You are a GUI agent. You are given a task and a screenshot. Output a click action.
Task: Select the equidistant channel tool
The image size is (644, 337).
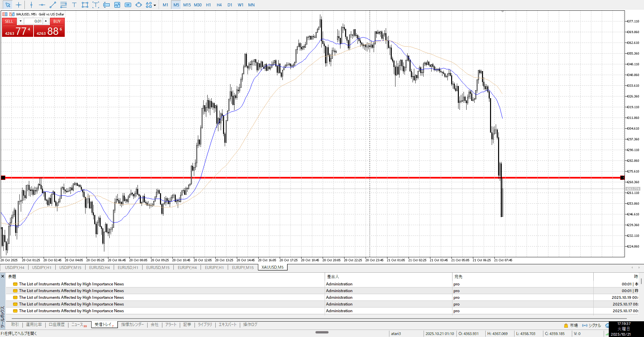[63, 5]
